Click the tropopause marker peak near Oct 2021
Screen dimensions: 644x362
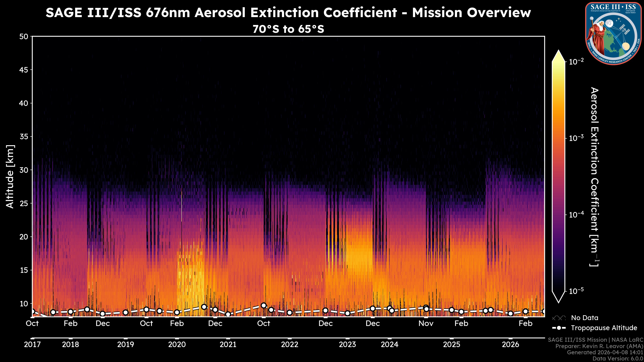pos(263,305)
